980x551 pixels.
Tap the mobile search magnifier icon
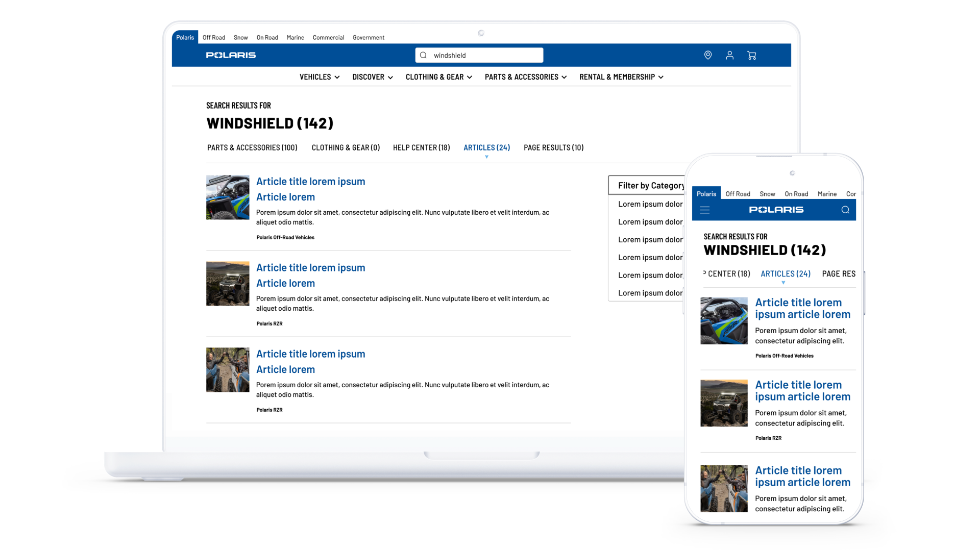click(845, 210)
